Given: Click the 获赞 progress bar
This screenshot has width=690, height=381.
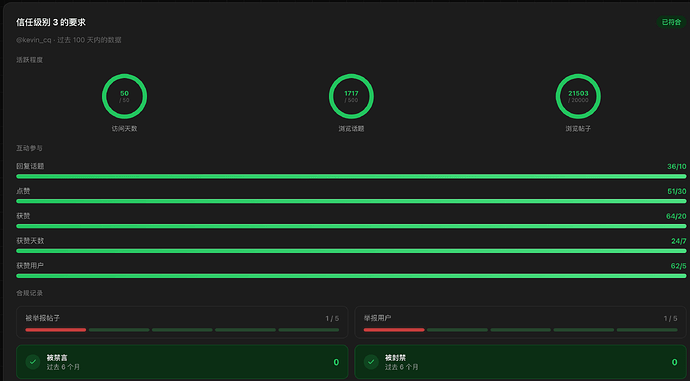Looking at the screenshot, I should 351,226.
